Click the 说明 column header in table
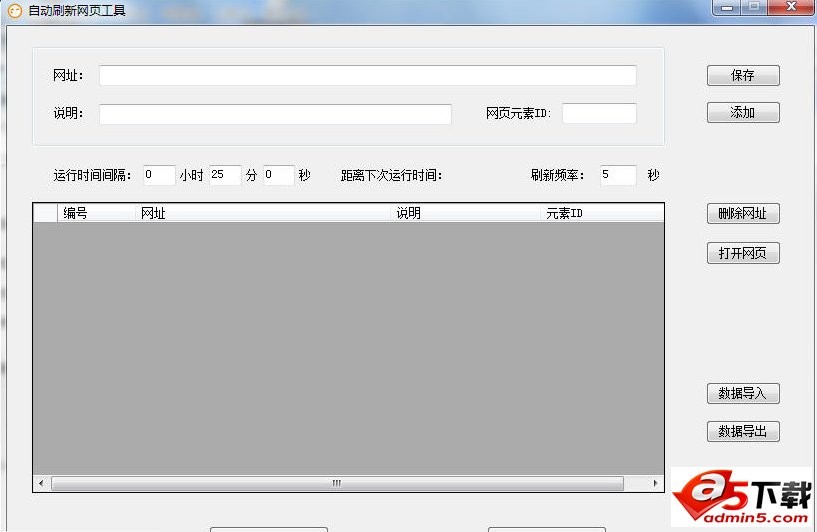 tap(466, 213)
